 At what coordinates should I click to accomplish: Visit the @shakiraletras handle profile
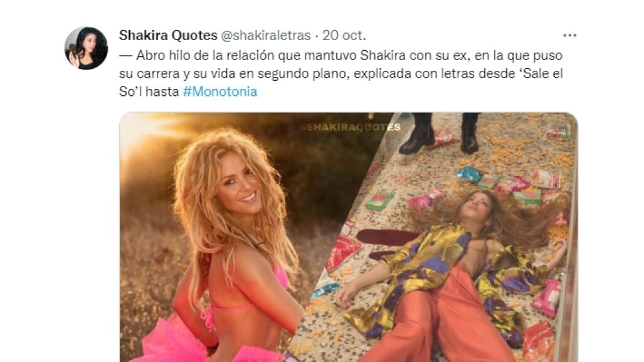[x=266, y=36]
